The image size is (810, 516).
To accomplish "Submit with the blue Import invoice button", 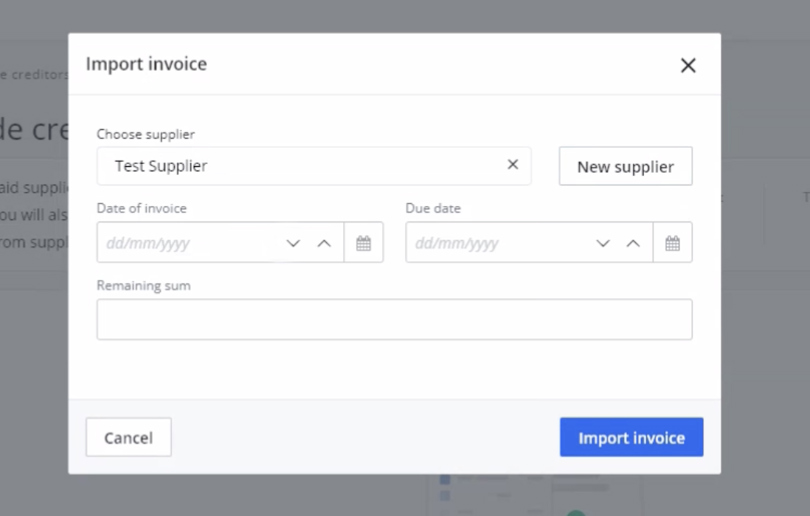I will coord(631,437).
